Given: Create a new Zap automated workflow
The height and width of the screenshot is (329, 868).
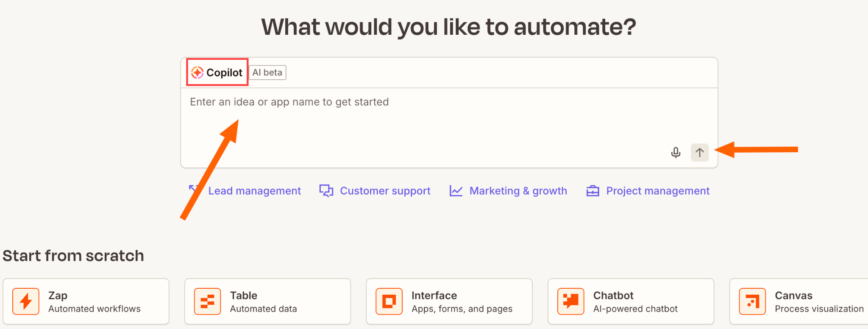Looking at the screenshot, I should [86, 301].
